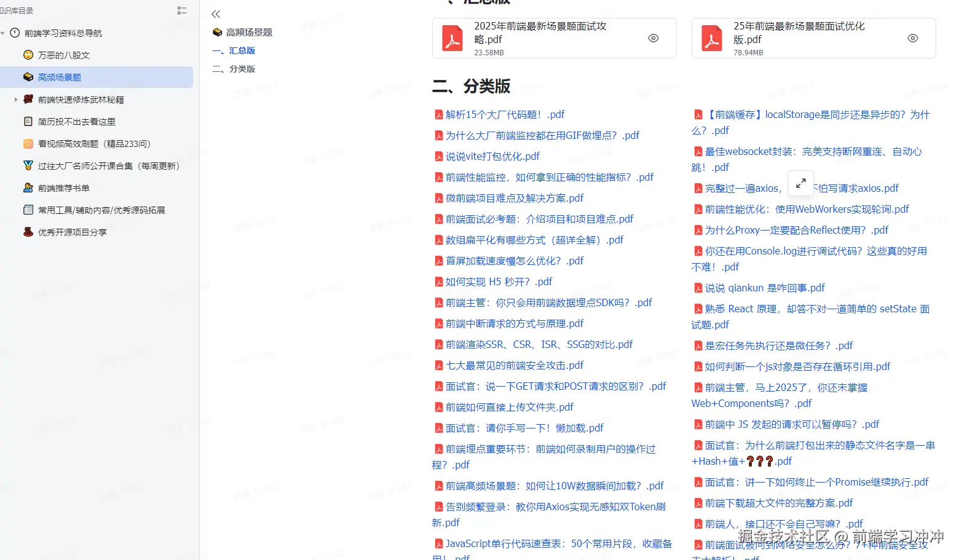
Task: Collapse the outline panel with double-chevron icon
Action: click(x=216, y=14)
